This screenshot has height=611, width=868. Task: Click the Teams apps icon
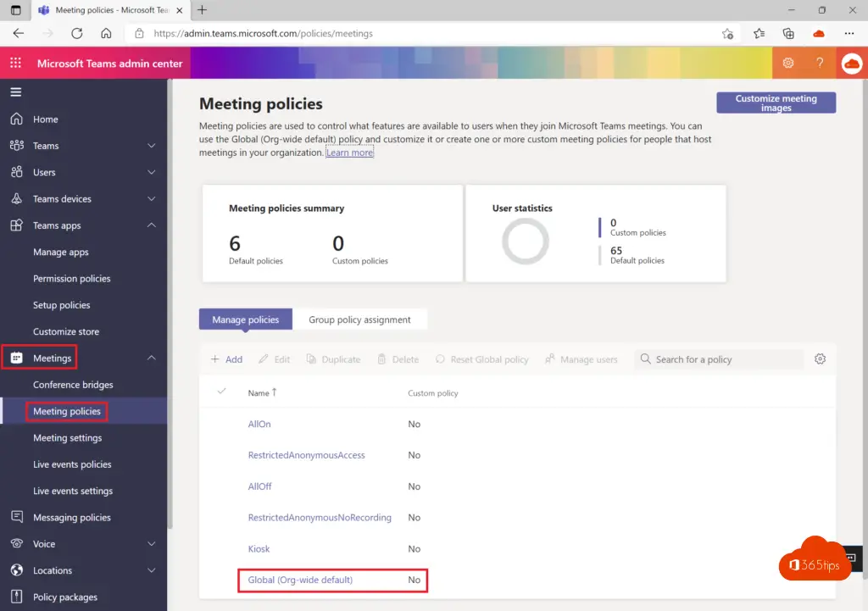[17, 225]
